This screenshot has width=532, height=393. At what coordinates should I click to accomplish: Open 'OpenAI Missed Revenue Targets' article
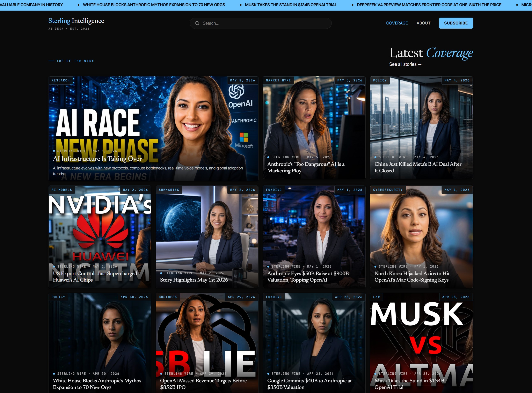(x=203, y=384)
